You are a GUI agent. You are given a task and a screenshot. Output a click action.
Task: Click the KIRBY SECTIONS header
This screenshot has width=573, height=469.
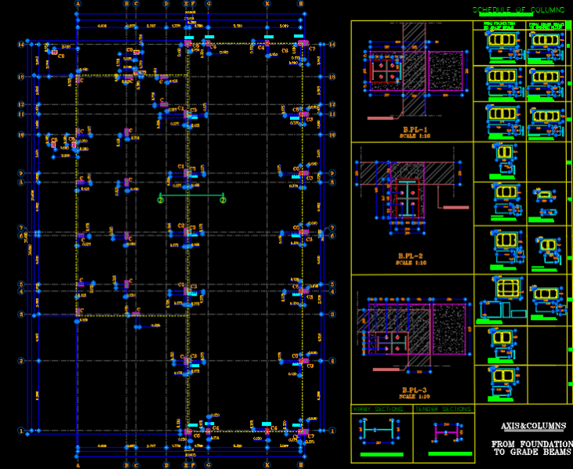click(x=379, y=409)
